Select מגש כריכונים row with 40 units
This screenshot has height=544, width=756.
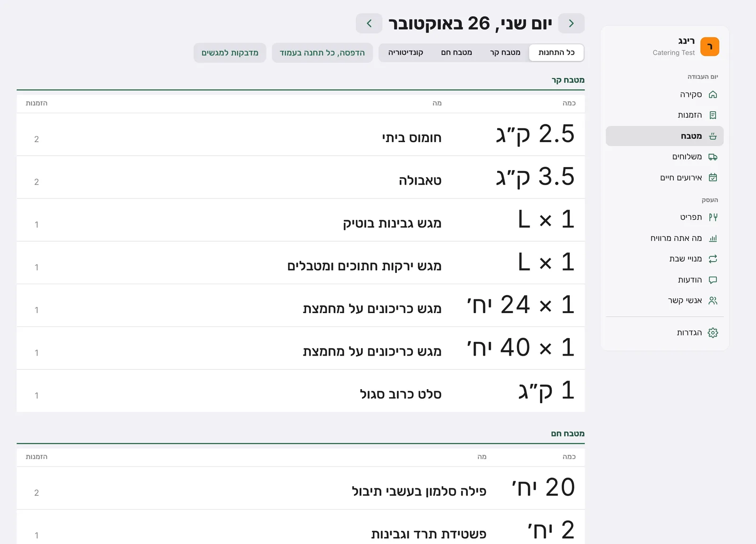(x=301, y=348)
